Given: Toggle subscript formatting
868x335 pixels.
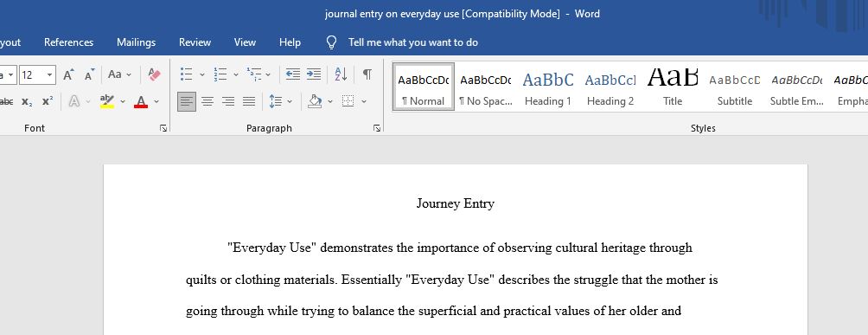Looking at the screenshot, I should (27, 101).
